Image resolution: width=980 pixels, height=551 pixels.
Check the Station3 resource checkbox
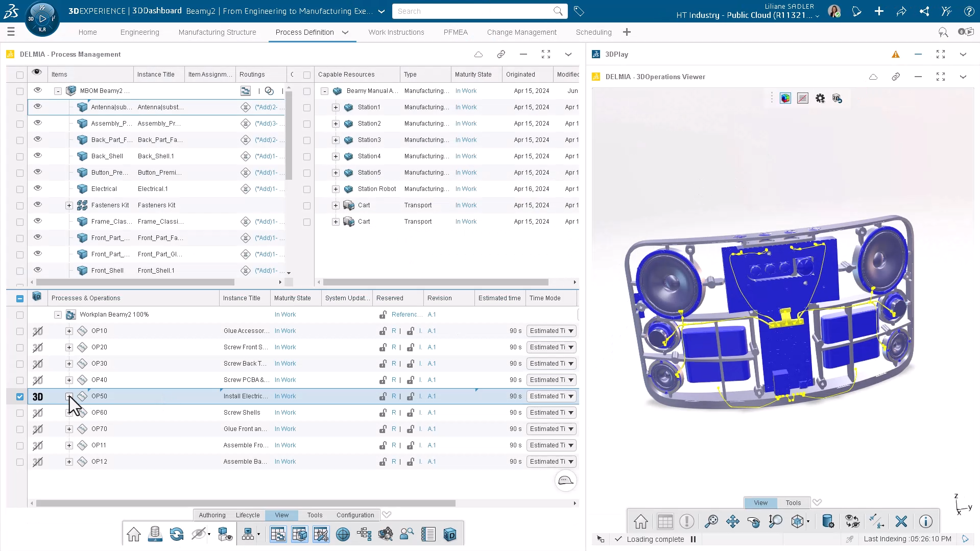pos(307,140)
